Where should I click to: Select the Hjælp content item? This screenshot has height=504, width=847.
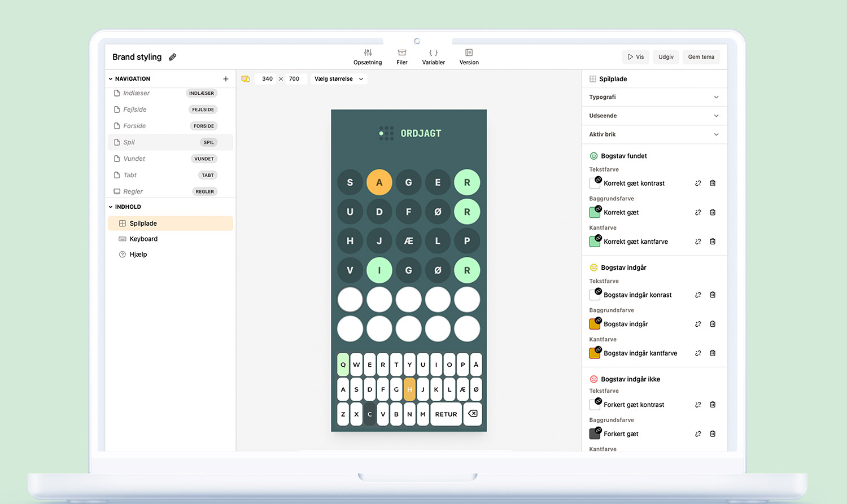coord(170,255)
